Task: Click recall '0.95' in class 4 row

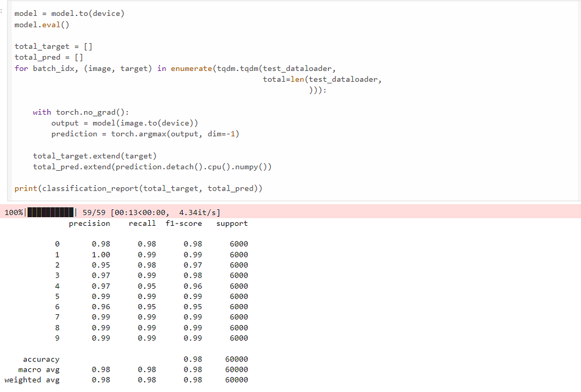Action: [147, 286]
